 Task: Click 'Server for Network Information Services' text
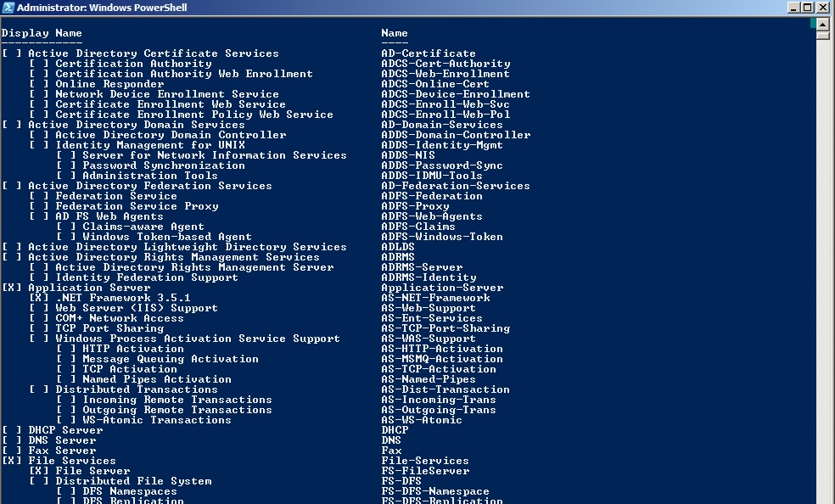(215, 155)
